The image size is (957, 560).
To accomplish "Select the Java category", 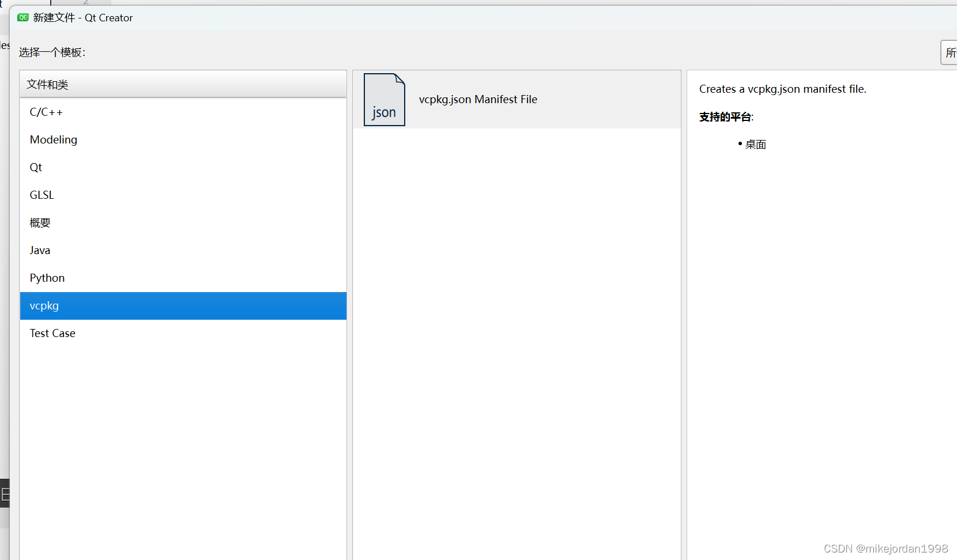I will tap(183, 251).
